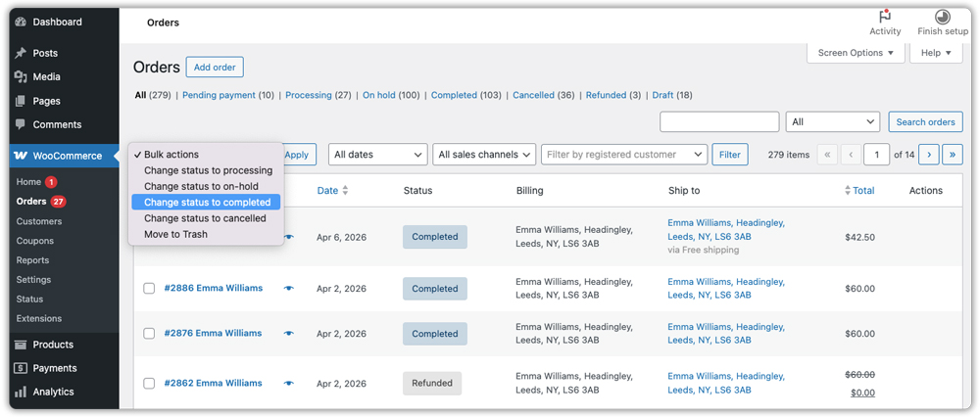Go to first page of orders
This screenshot has height=417, width=980.
pyautogui.click(x=827, y=155)
